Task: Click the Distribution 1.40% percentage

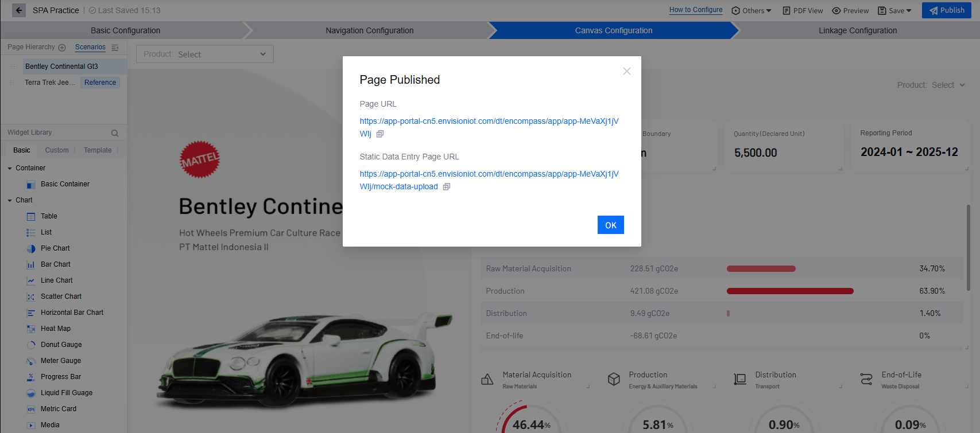Action: click(930, 314)
